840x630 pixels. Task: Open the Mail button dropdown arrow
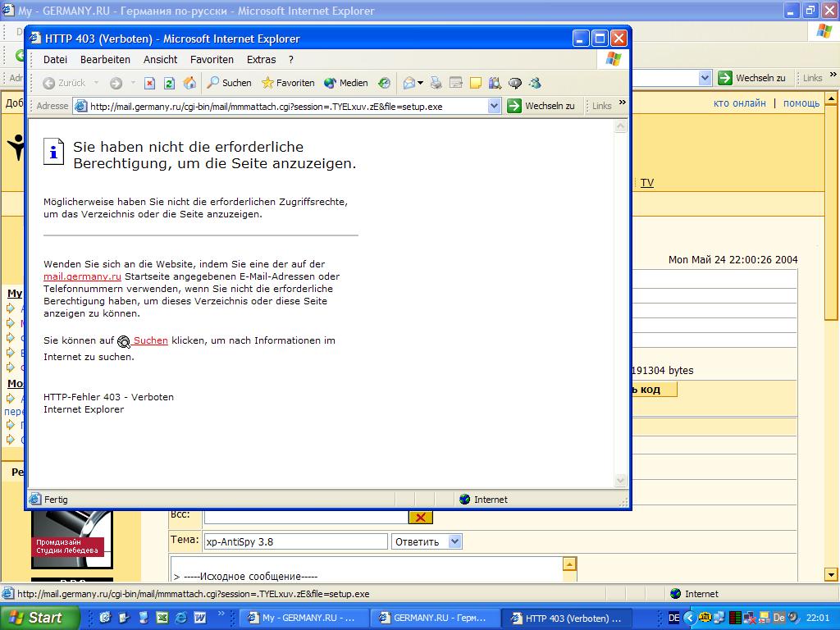tap(420, 83)
